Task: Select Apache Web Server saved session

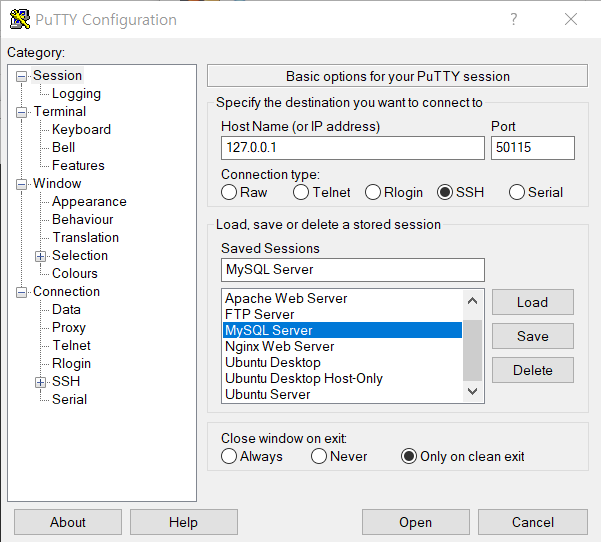Action: coord(343,298)
